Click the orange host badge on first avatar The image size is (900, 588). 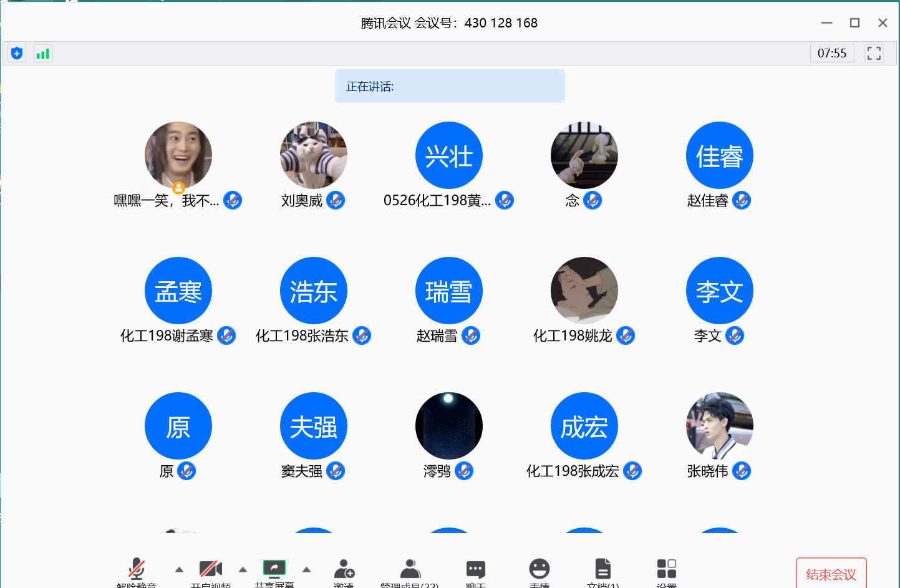tap(178, 188)
